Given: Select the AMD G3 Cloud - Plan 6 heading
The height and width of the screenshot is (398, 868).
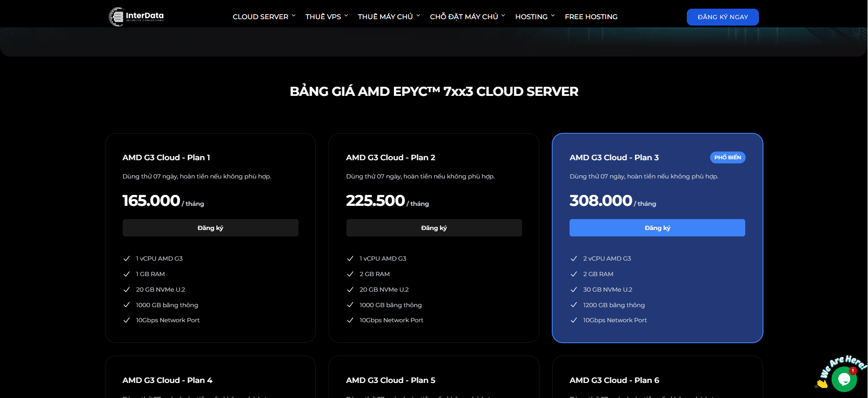Looking at the screenshot, I should tap(614, 380).
